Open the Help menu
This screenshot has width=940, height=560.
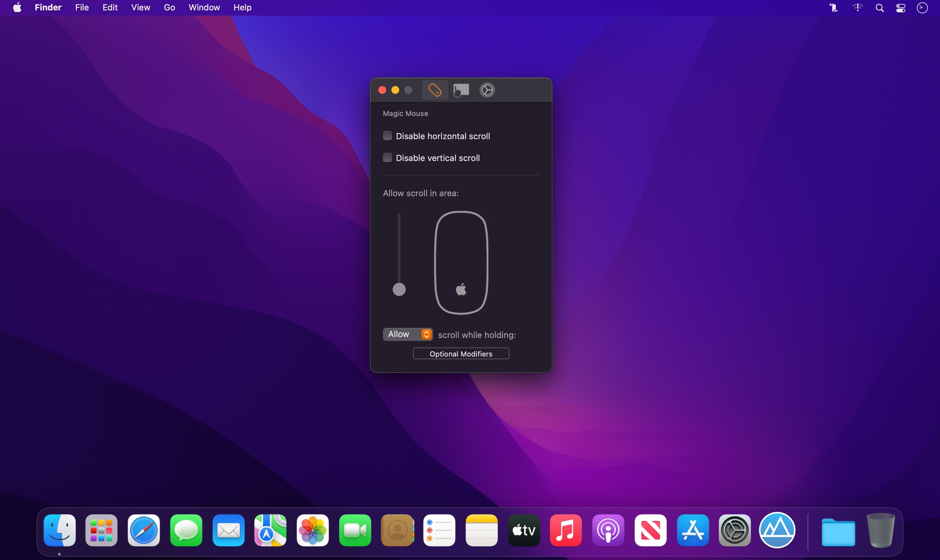click(242, 7)
